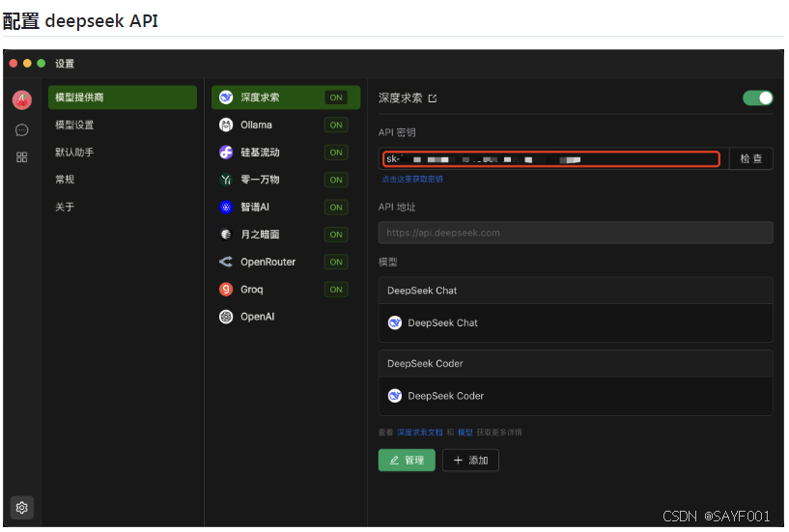This screenshot has width=789, height=532.
Task: Select 智谱AI provider name
Action: pyautogui.click(x=255, y=207)
